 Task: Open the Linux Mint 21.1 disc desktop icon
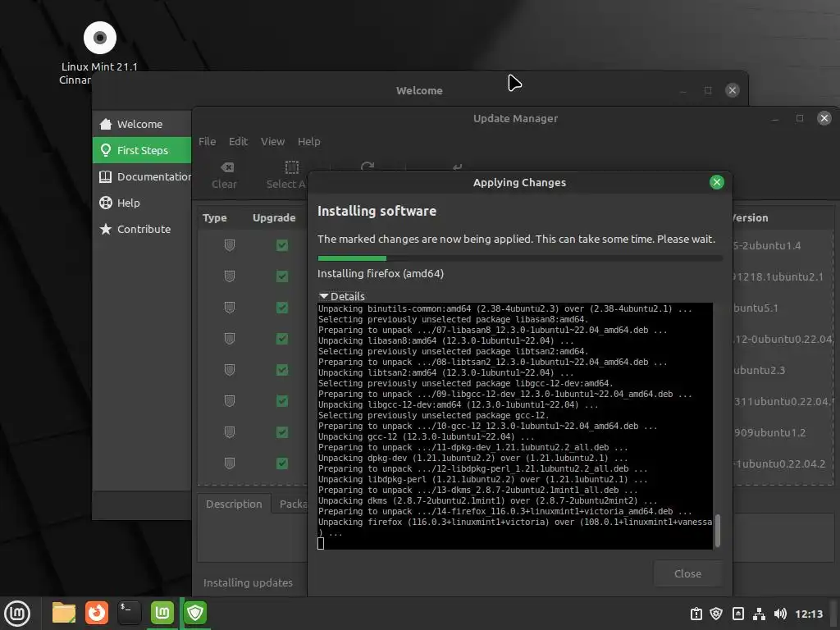99,38
